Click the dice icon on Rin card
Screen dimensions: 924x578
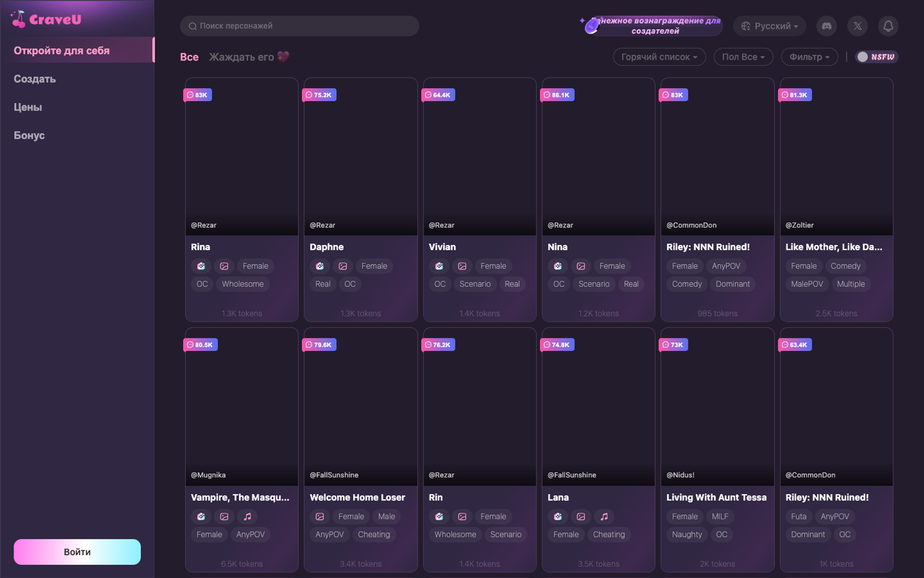pos(439,516)
